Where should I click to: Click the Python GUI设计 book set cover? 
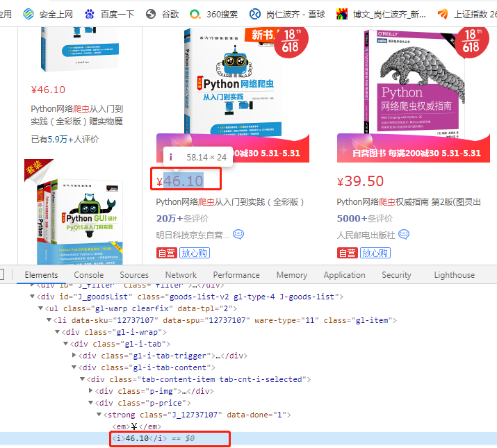tap(79, 221)
